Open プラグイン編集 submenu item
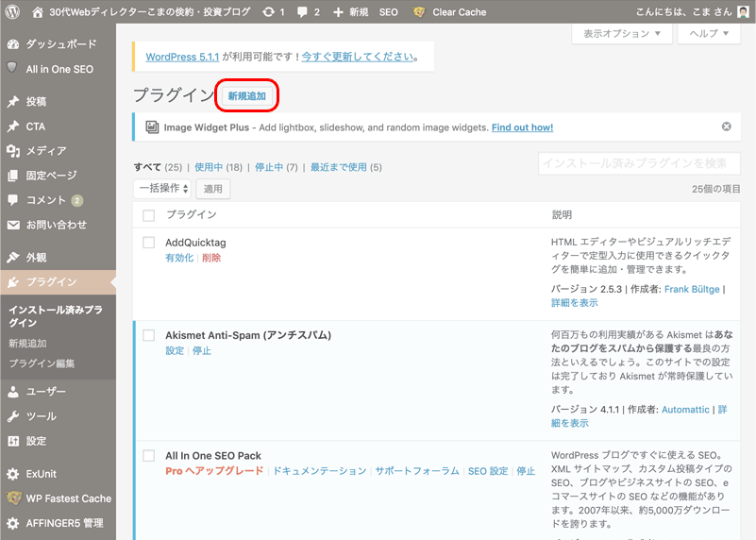Viewport: 756px width, 540px height. (x=42, y=363)
